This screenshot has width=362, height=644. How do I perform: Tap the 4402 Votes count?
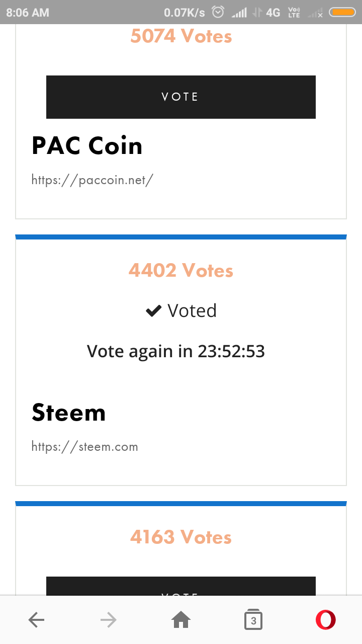tap(181, 271)
